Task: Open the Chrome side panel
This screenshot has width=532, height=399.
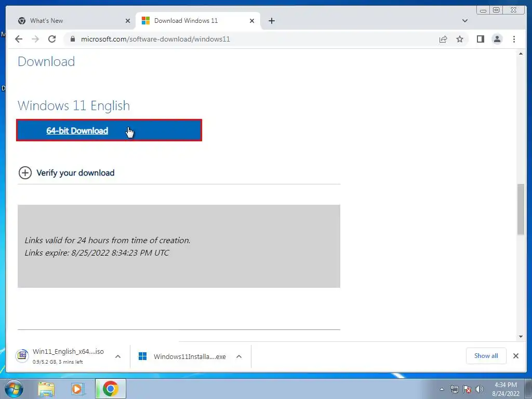Action: [481, 39]
